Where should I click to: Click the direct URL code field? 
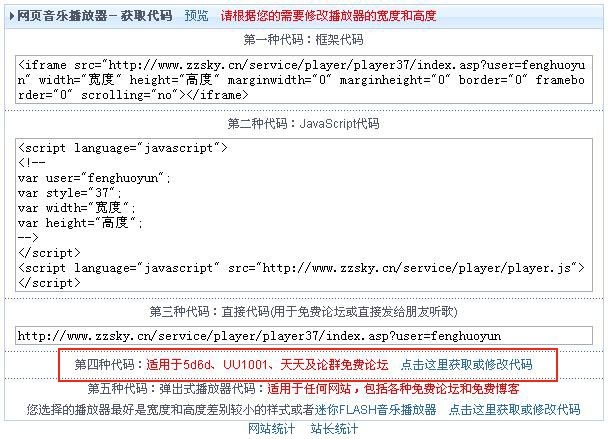304,336
